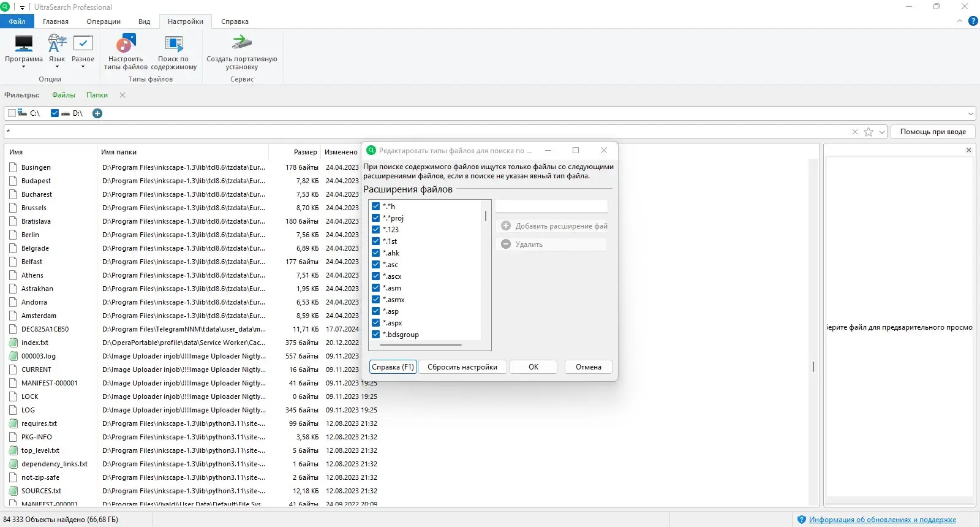Open the Настроить типы файлов tool
This screenshot has height=527, width=980.
click(x=126, y=52)
